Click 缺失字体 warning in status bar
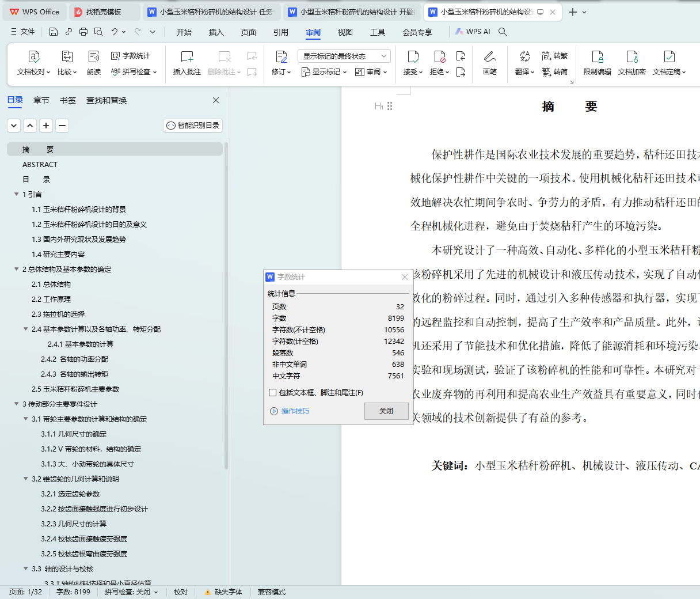The image size is (700, 599). pos(224,592)
